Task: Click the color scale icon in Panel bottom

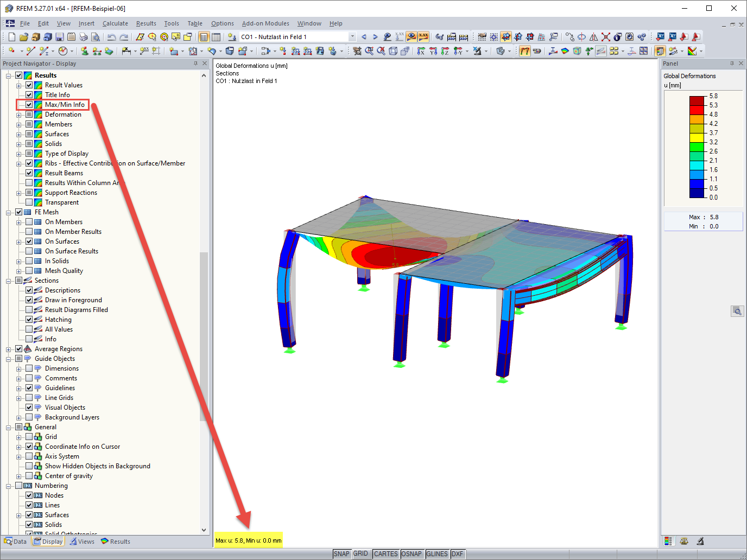Action: coord(668,541)
